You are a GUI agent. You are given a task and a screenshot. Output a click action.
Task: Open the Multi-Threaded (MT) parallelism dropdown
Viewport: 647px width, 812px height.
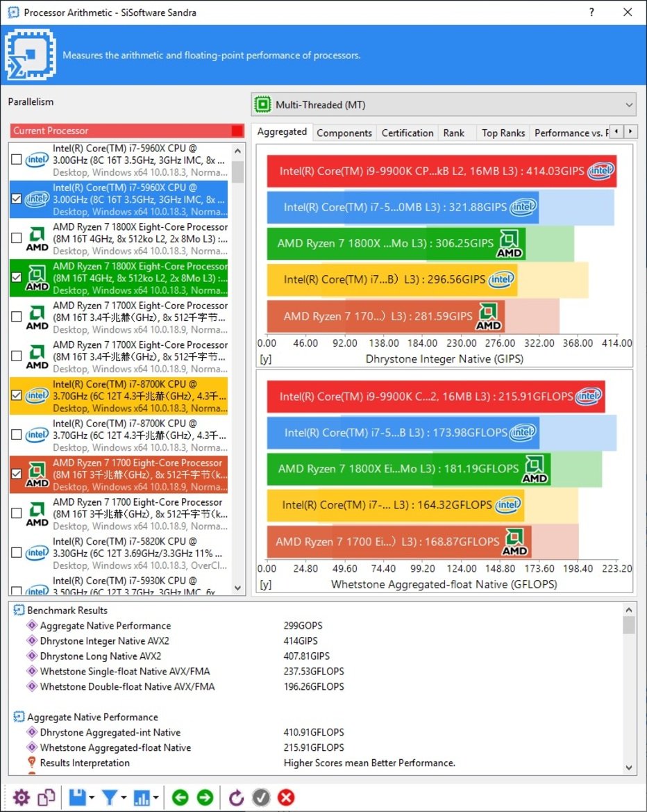click(x=444, y=105)
